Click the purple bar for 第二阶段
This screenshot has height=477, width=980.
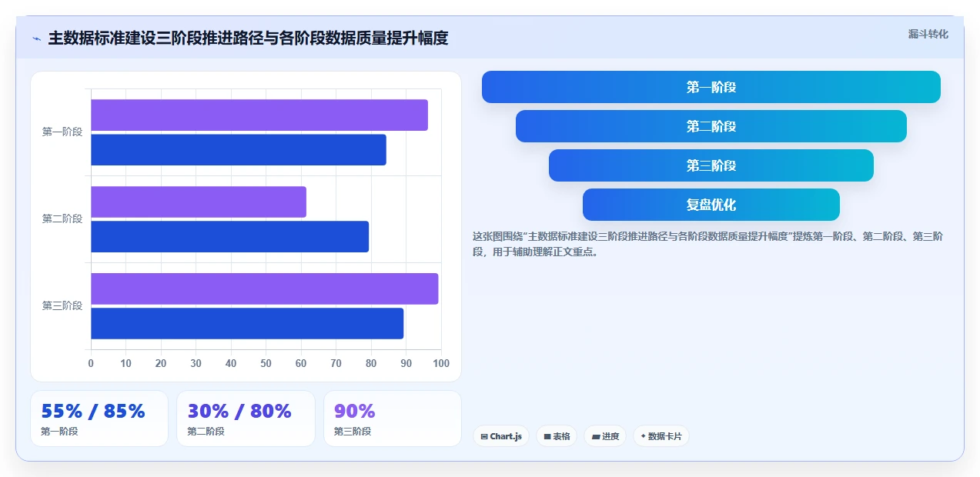pos(199,202)
